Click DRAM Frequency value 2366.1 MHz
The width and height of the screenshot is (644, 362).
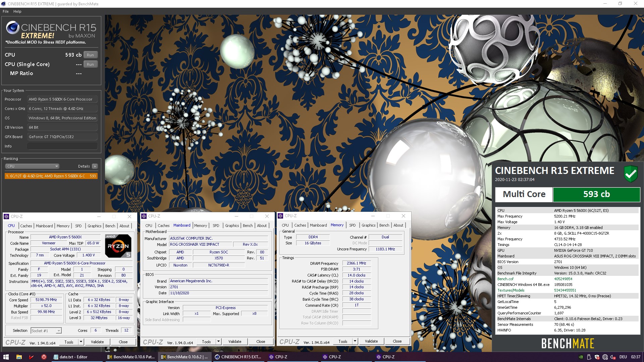357,263
